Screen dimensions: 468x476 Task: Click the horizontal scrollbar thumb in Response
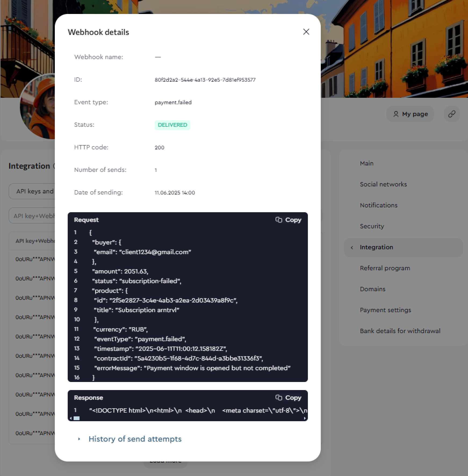77,418
